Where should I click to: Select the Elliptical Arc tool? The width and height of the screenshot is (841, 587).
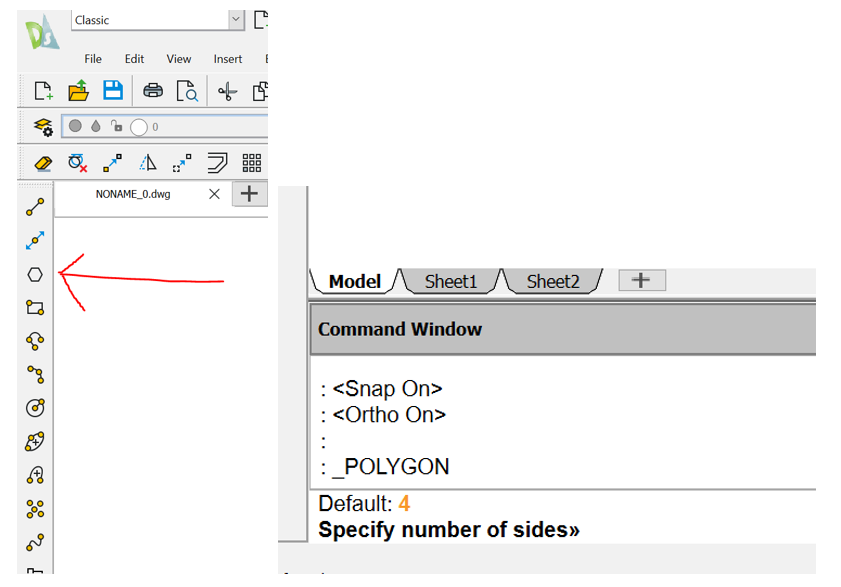(x=35, y=475)
